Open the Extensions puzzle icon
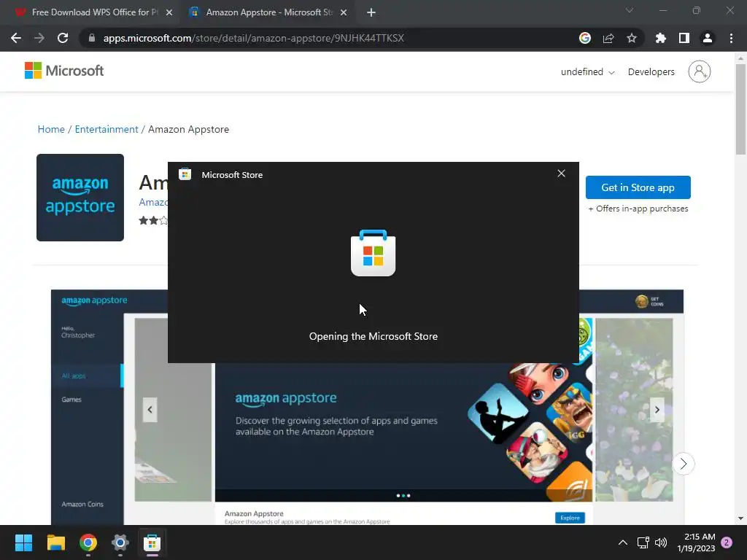The image size is (747, 560). tap(660, 38)
